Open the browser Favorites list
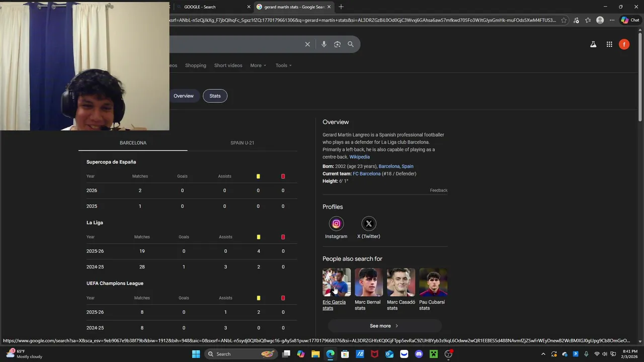Screen dimensions: 644x362 588,20
